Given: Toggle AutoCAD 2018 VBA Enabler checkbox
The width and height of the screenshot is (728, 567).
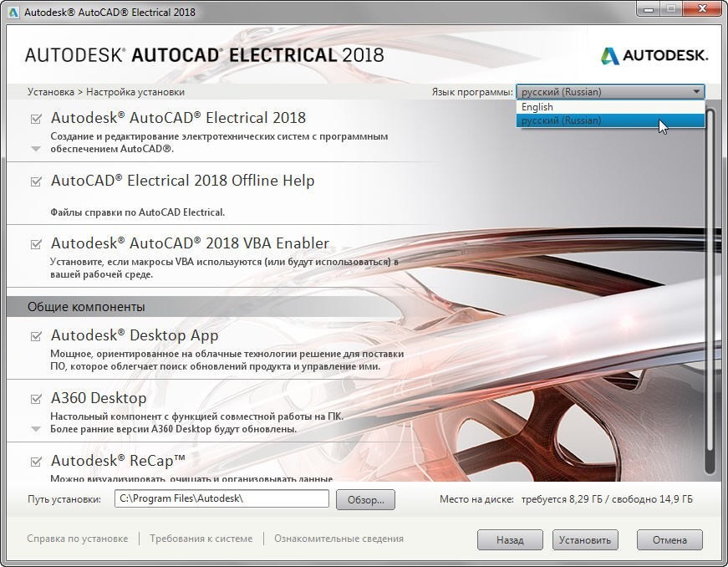Looking at the screenshot, I should pyautogui.click(x=36, y=244).
